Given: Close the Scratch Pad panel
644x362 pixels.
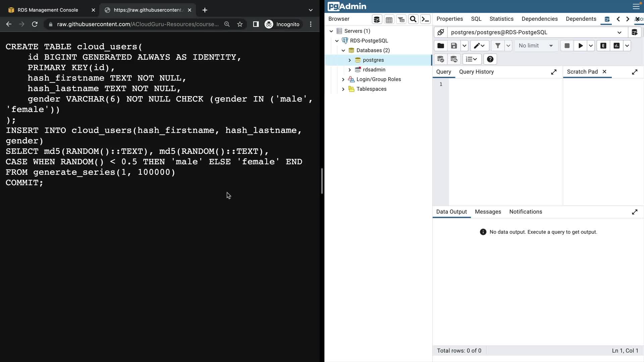Looking at the screenshot, I should [604, 72].
